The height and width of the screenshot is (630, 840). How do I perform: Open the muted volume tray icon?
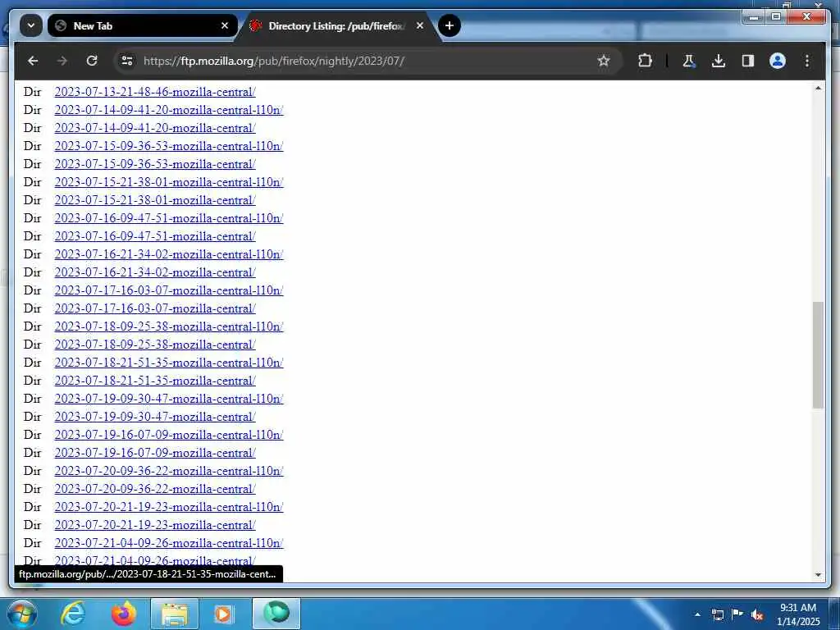757,615
